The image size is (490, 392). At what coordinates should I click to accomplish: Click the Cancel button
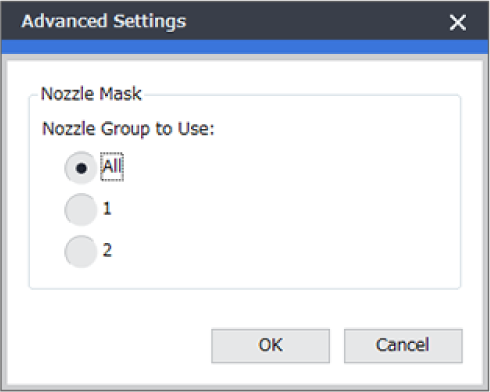click(x=403, y=346)
